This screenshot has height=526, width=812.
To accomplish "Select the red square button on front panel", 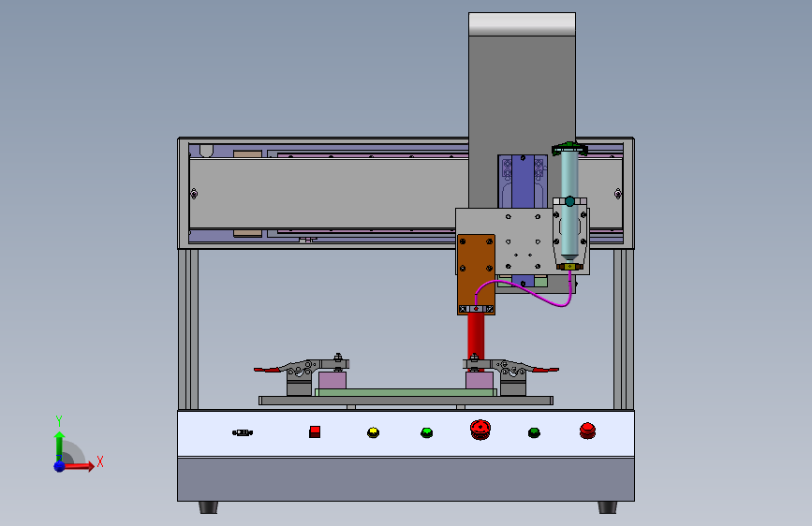I will point(315,431).
